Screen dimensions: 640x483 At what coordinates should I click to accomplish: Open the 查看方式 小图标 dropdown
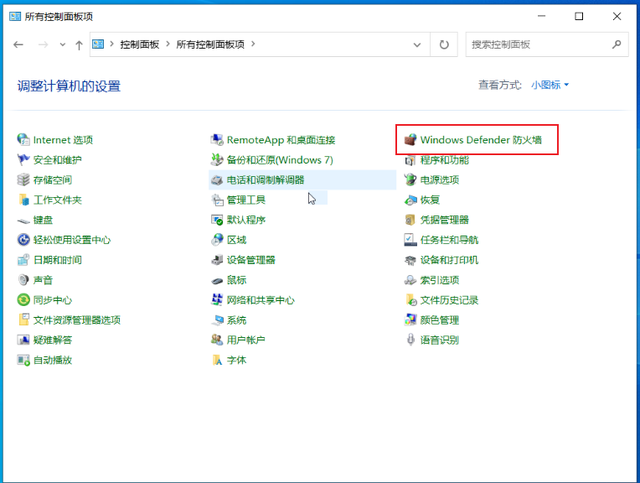tap(550, 85)
